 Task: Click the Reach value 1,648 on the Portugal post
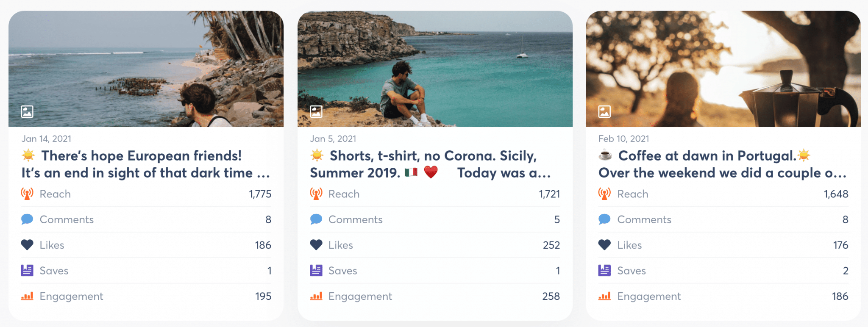(836, 194)
